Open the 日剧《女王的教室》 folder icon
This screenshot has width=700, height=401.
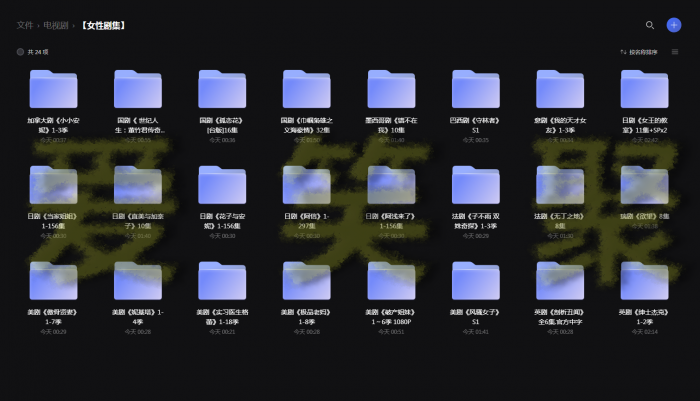pyautogui.click(x=644, y=89)
